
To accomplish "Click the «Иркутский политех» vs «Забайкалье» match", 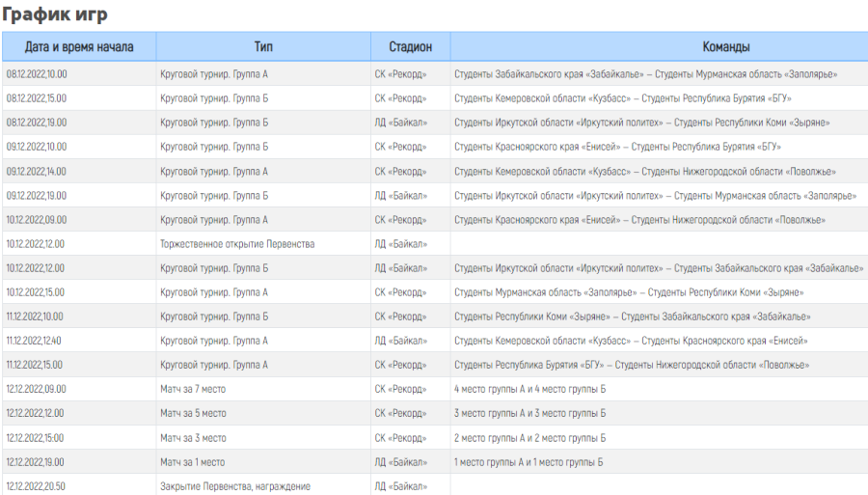I will coord(658,268).
